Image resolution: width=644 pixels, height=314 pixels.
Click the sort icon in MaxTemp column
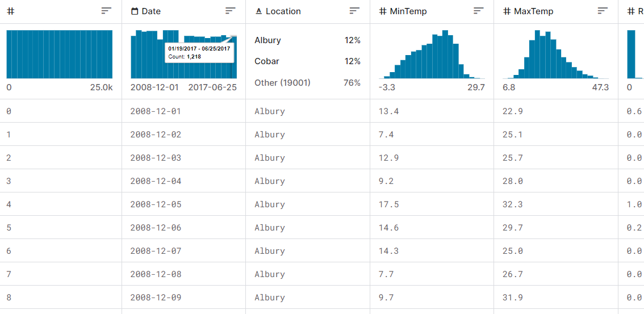pyautogui.click(x=603, y=11)
